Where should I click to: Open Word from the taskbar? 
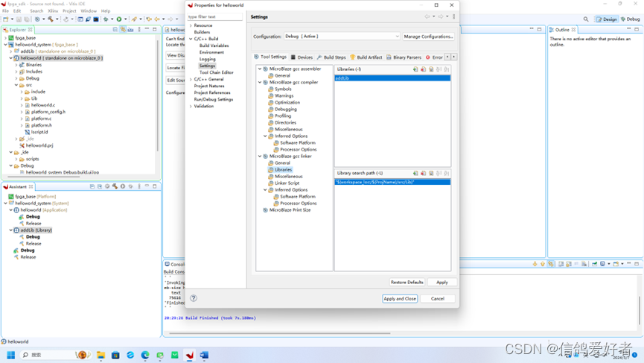205,356
